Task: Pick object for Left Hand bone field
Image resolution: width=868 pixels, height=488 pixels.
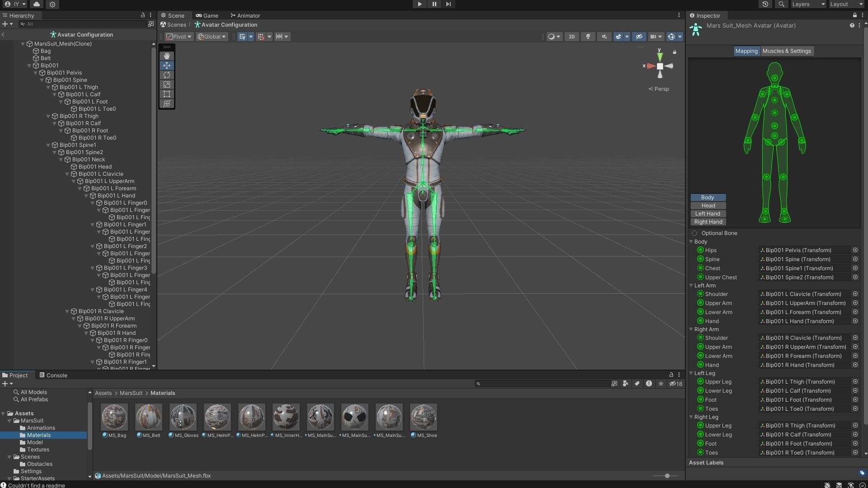Action: click(855, 321)
